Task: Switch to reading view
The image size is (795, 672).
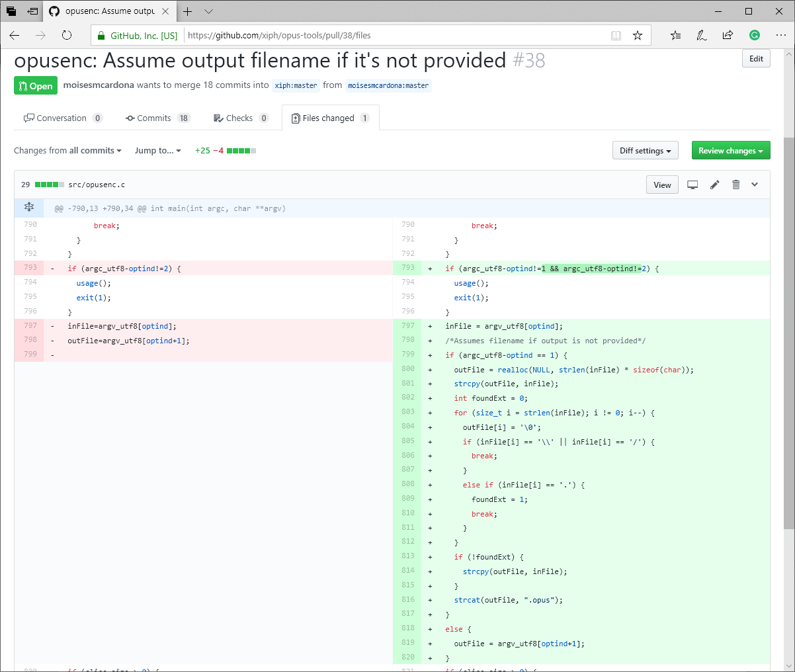Action: click(x=616, y=36)
